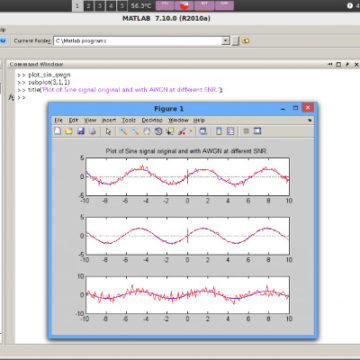This screenshot has width=360, height=360.
Task: Click the plot title text in the figure
Action: point(186,151)
